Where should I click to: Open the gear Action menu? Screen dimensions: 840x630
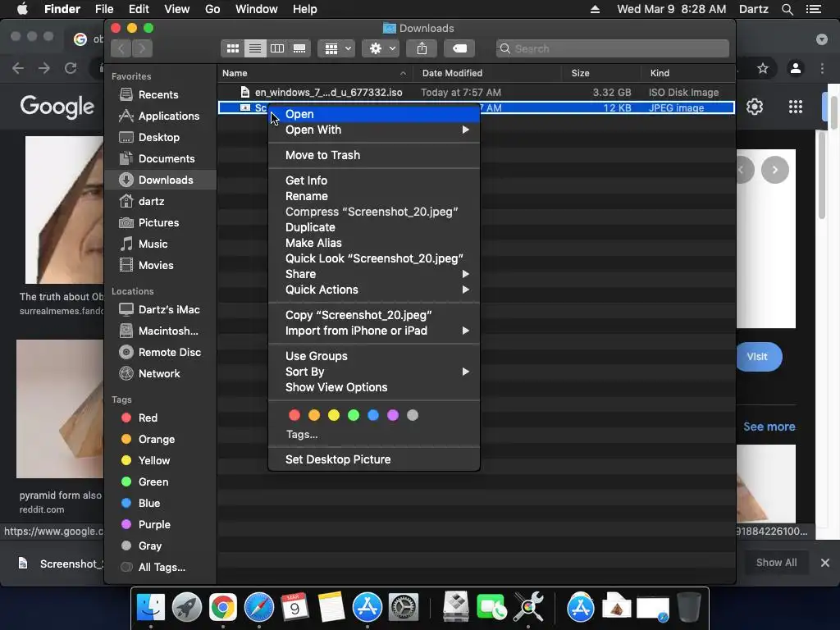pyautogui.click(x=381, y=48)
